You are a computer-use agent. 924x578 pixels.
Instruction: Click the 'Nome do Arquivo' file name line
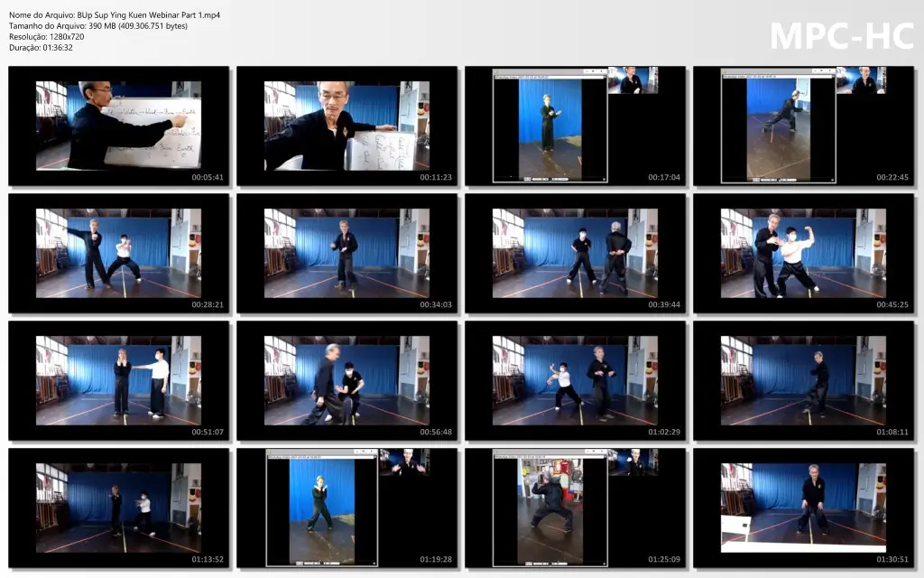pyautogui.click(x=115, y=14)
